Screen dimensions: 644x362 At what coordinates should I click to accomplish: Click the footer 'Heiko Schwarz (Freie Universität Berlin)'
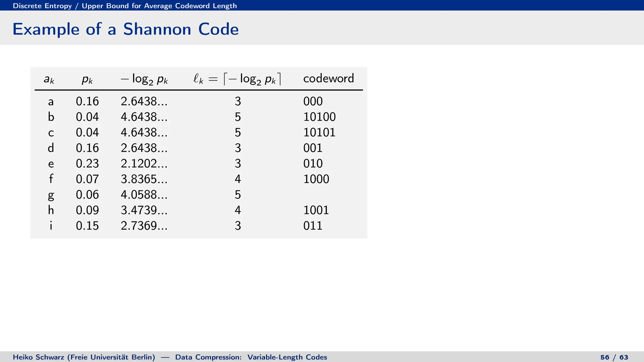[84, 357]
